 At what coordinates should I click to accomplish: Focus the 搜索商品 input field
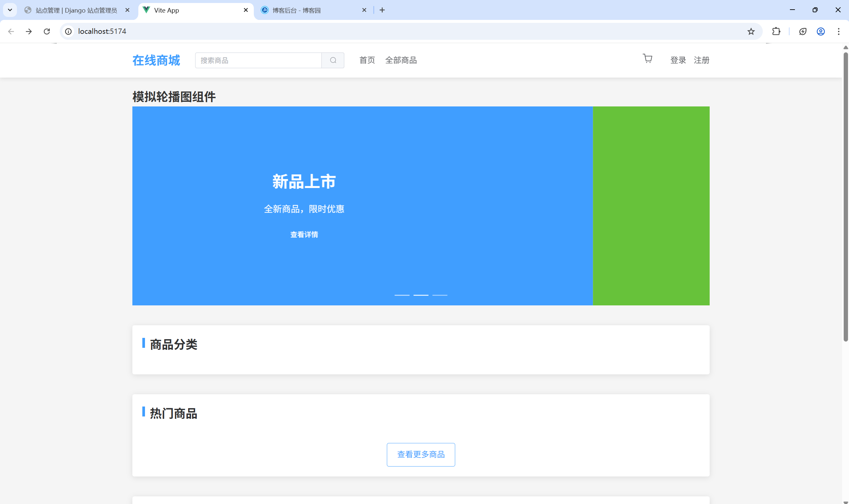click(x=258, y=60)
